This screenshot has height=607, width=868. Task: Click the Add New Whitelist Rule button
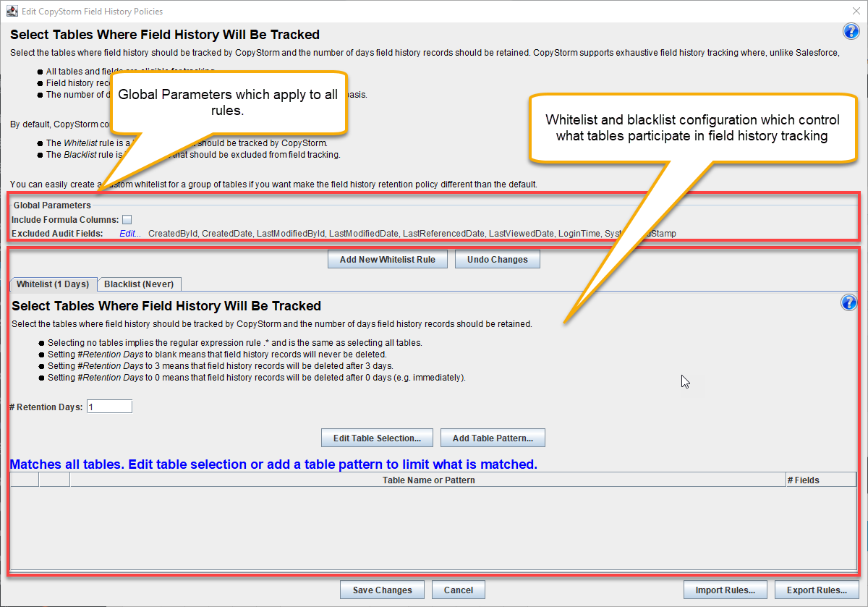[x=388, y=260]
